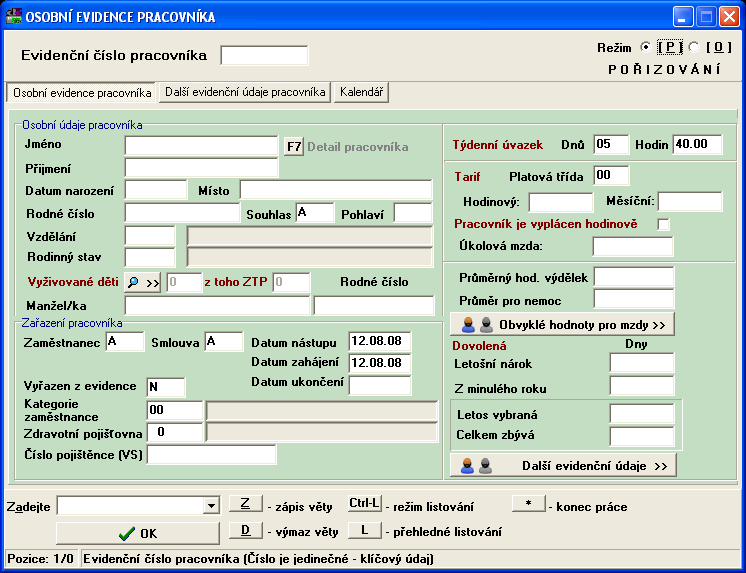Click the two-person icon on Další evidenční údaje button
This screenshot has width=746, height=573.
pos(477,466)
